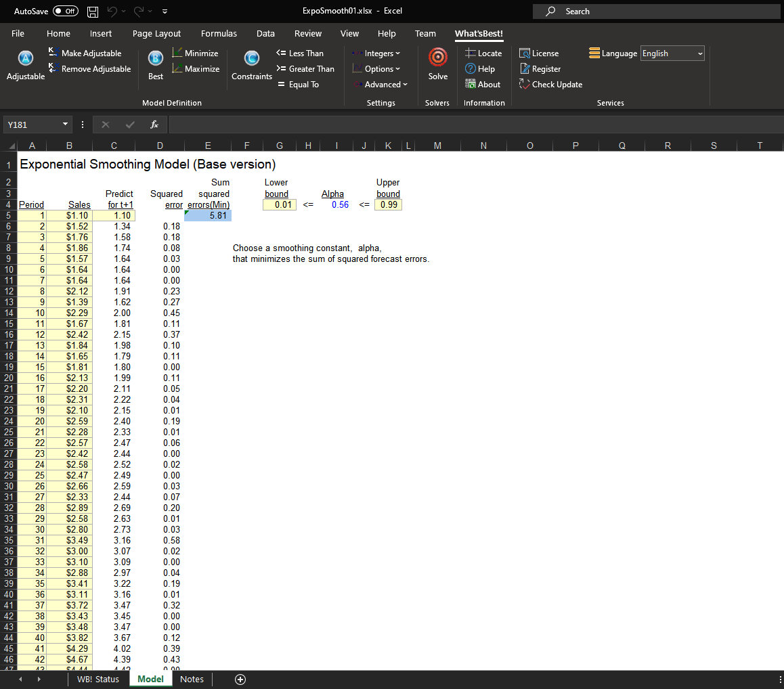Select row 5 header
The width and height of the screenshot is (784, 689).
pos(9,215)
